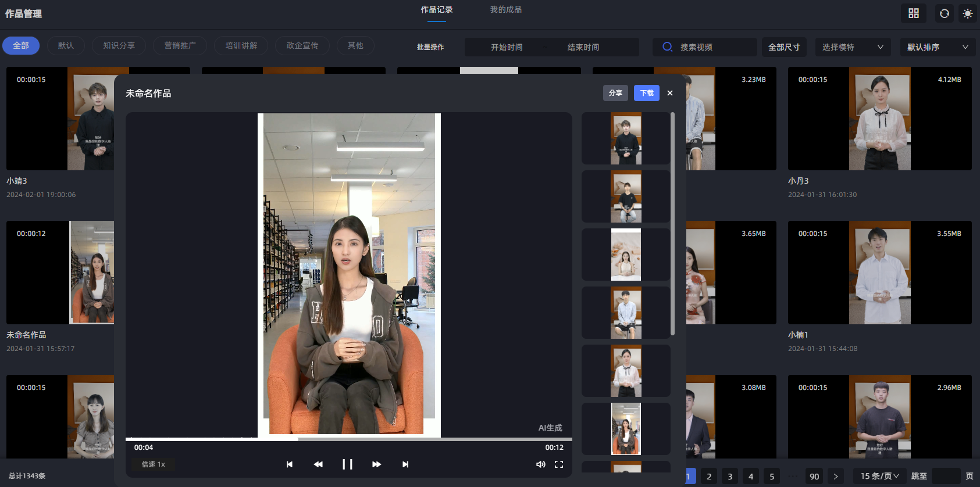This screenshot has height=487, width=980.
Task: Open the 全部尺寸 size filter
Action: pos(784,47)
